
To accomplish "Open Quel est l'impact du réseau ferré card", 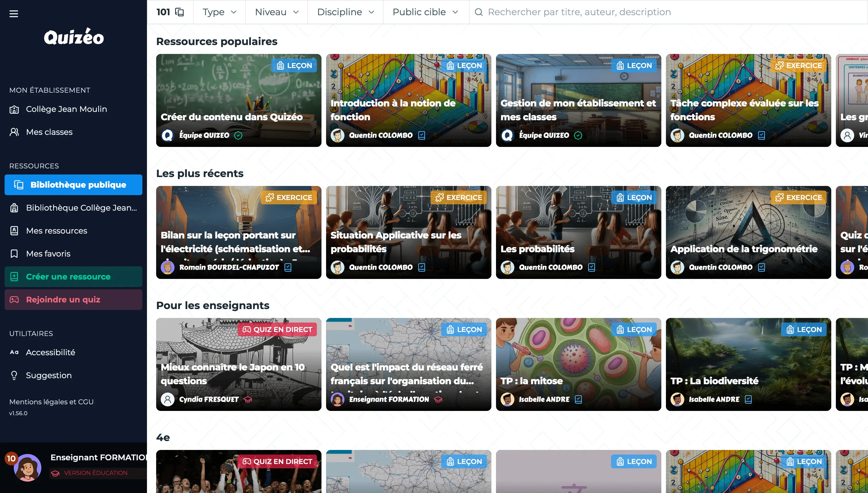I will [x=408, y=365].
